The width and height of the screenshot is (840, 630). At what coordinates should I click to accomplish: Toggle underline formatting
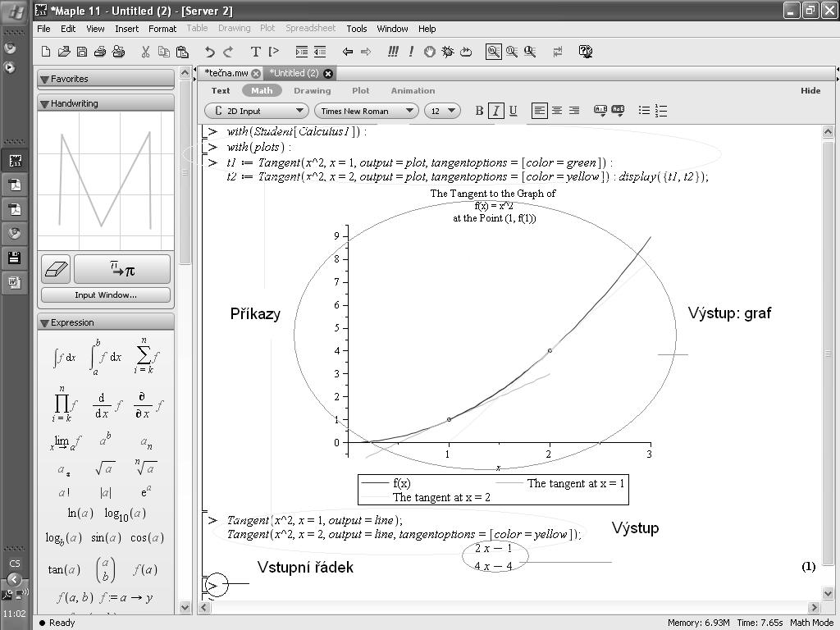pyautogui.click(x=514, y=111)
